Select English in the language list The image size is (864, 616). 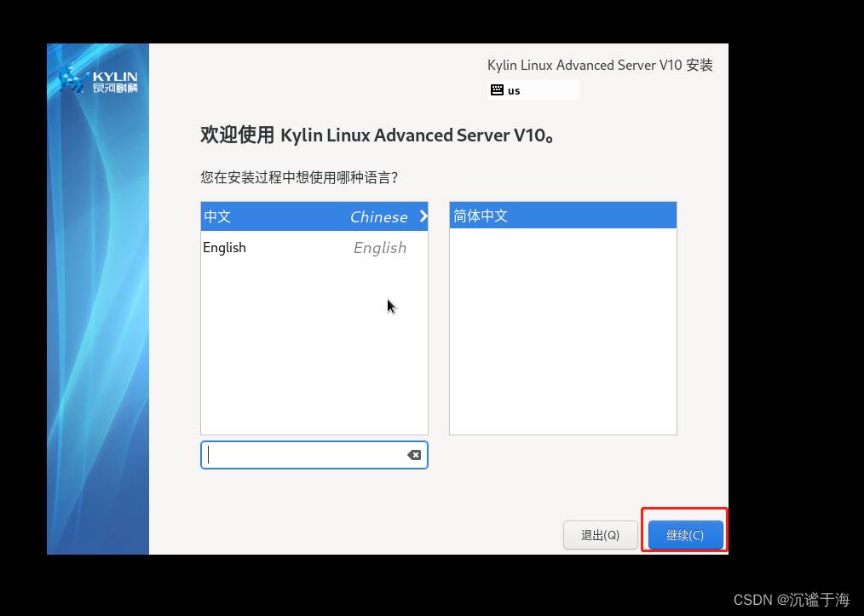point(314,247)
